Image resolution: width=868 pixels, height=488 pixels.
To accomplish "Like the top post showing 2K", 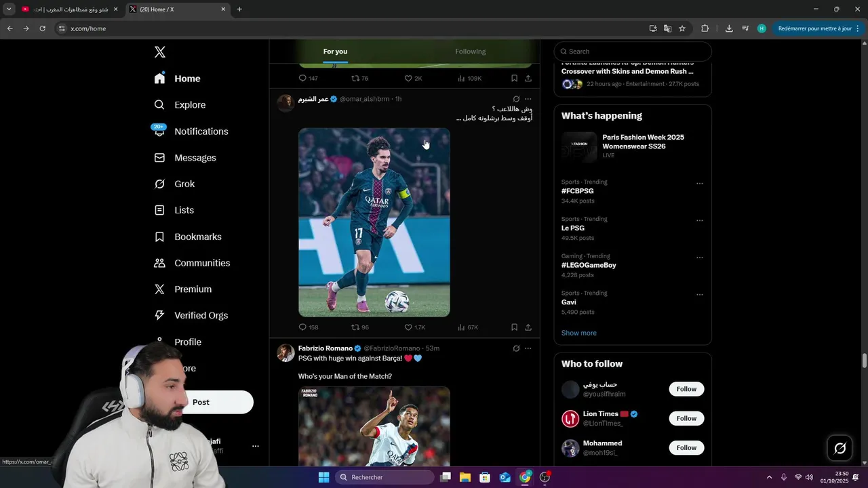I will (x=414, y=79).
